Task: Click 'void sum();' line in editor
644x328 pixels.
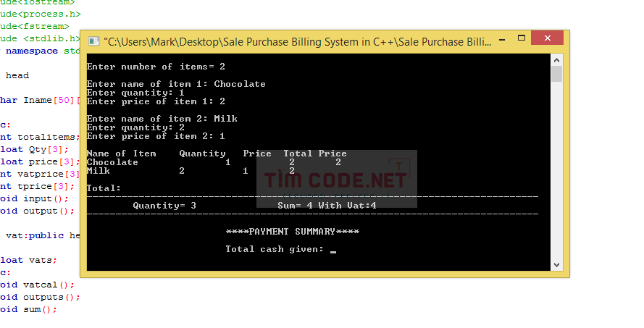Action: pyautogui.click(x=29, y=309)
